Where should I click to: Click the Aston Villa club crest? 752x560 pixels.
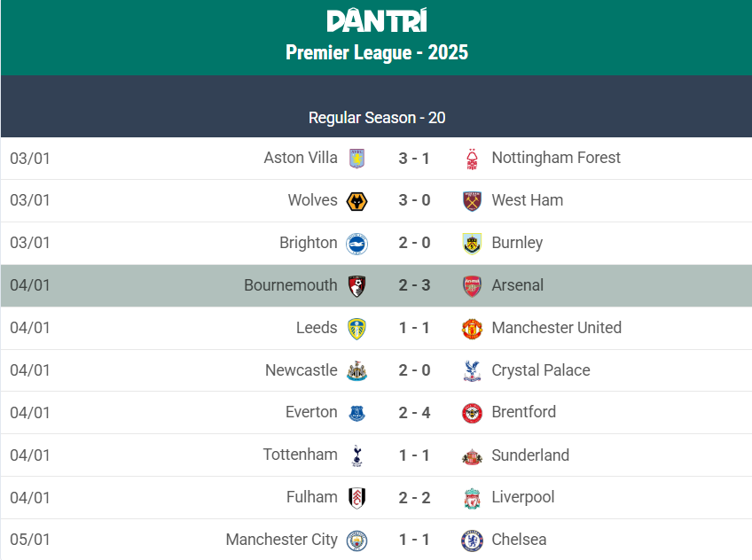pyautogui.click(x=356, y=159)
